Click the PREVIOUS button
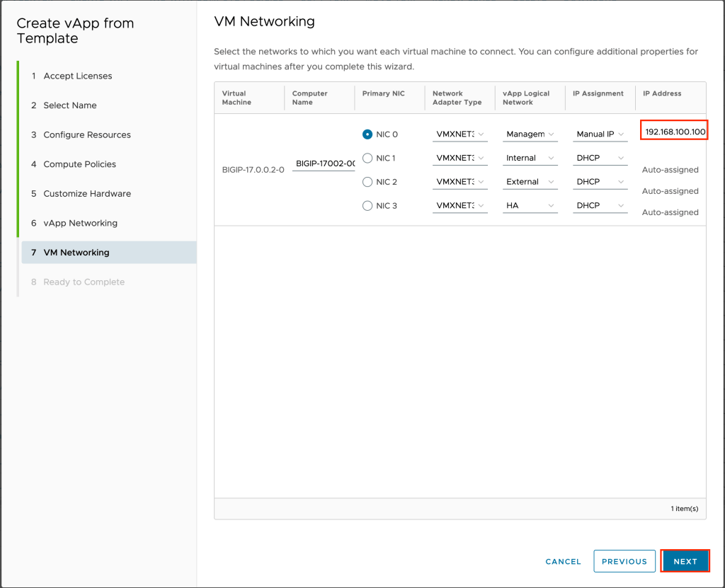The width and height of the screenshot is (725, 588). (x=624, y=561)
